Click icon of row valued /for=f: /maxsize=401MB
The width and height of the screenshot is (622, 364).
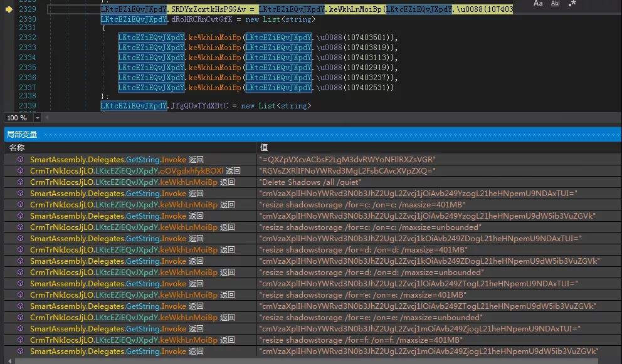point(21,340)
